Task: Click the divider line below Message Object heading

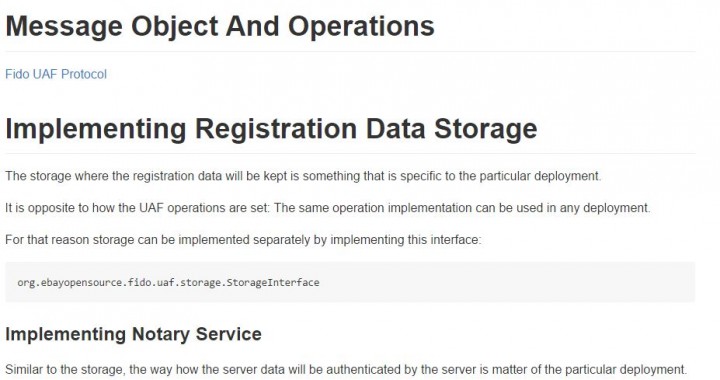Action: pyautogui.click(x=350, y=52)
